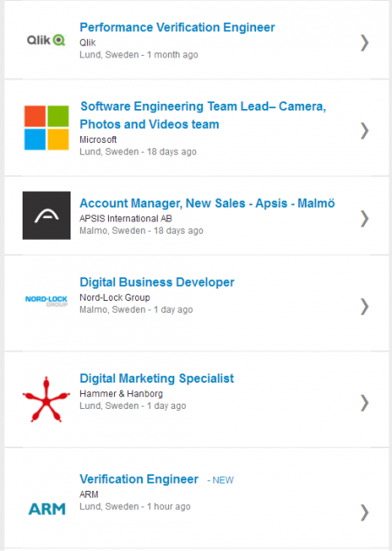Click the Hammer & Hanborg red star logo
392x551 pixels.
[46, 399]
